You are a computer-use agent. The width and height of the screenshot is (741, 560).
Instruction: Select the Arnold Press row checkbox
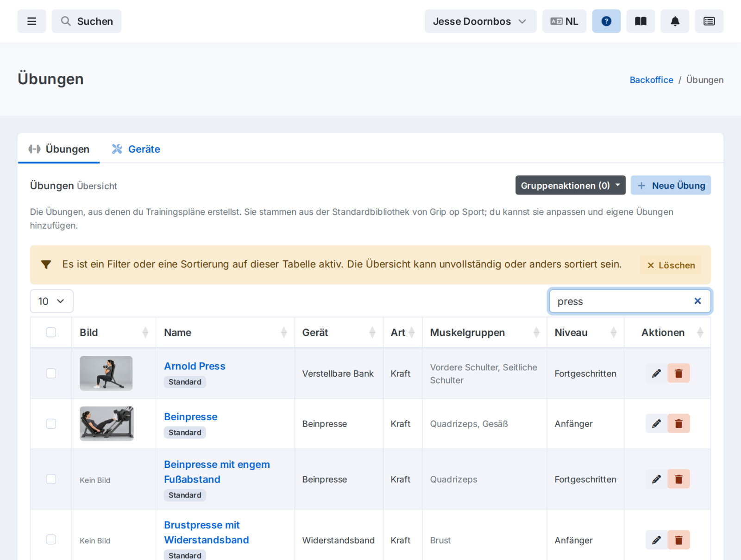click(51, 373)
